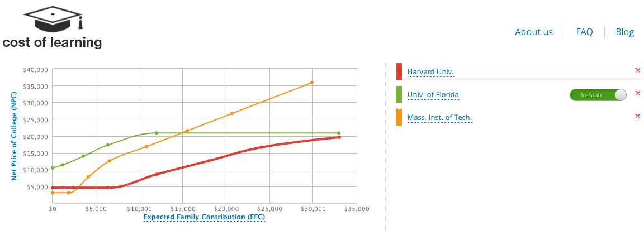This screenshot has height=235, width=644.
Task: Click the graduation cap logo icon
Action: [53, 19]
